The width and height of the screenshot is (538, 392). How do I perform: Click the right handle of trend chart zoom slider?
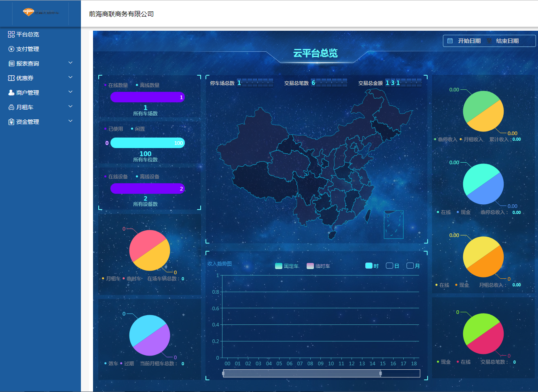click(381, 373)
